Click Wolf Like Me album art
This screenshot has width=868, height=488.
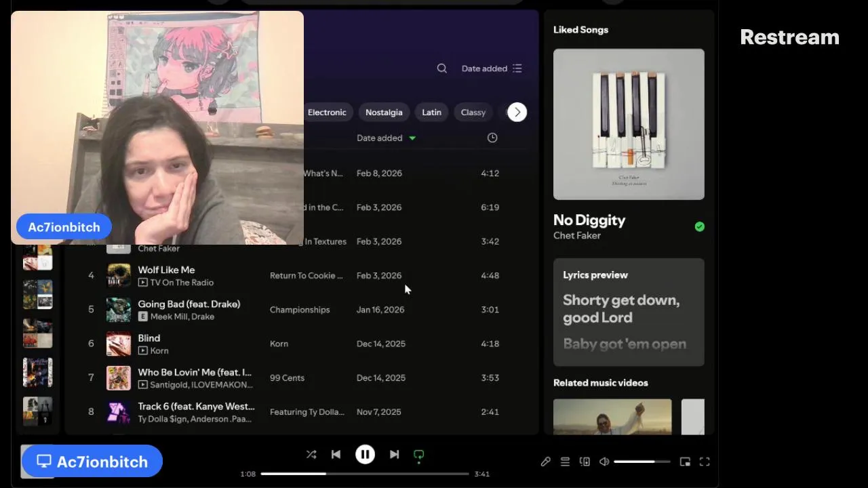[x=119, y=276]
